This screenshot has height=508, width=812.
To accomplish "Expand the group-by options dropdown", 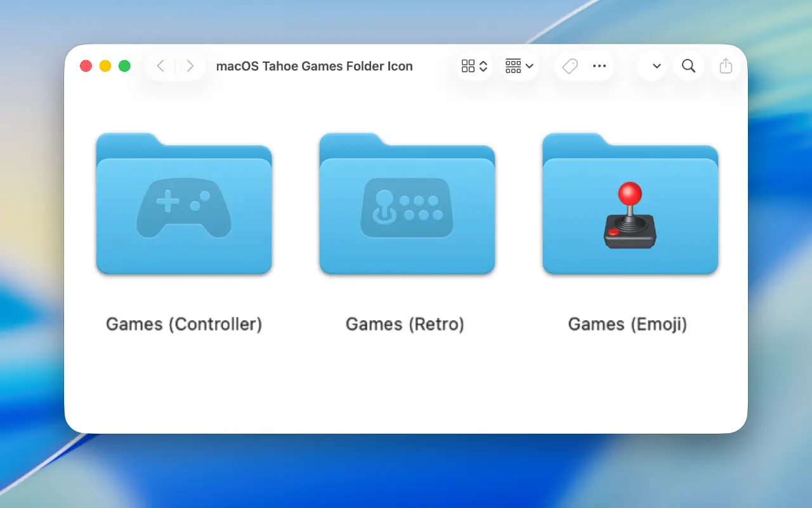I will coord(519,66).
